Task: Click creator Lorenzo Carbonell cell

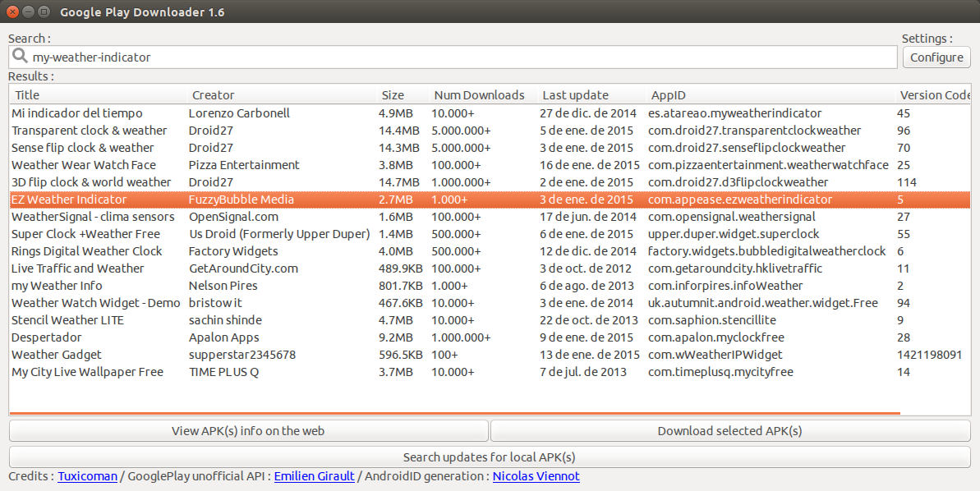Action: click(x=239, y=113)
